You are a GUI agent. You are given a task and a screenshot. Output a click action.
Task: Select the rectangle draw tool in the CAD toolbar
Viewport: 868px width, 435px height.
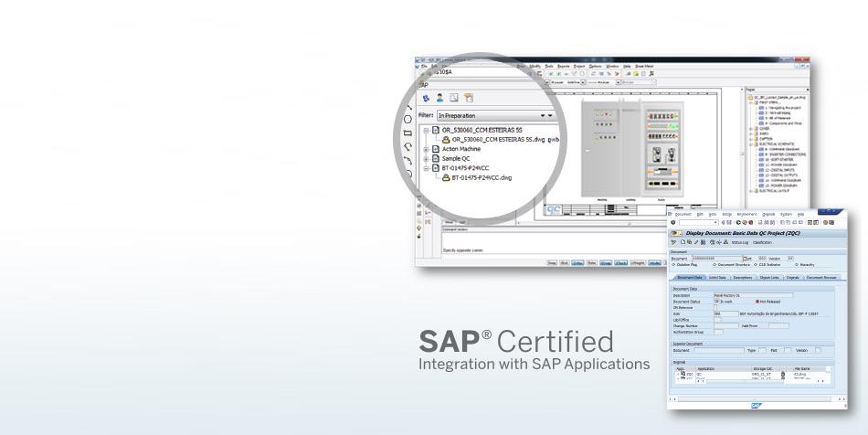[408, 133]
